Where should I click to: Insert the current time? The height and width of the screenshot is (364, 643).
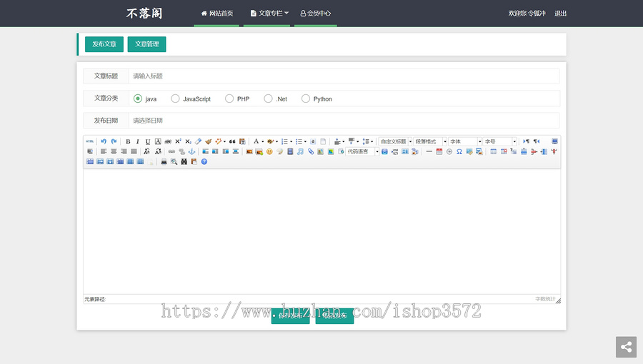coord(449,151)
